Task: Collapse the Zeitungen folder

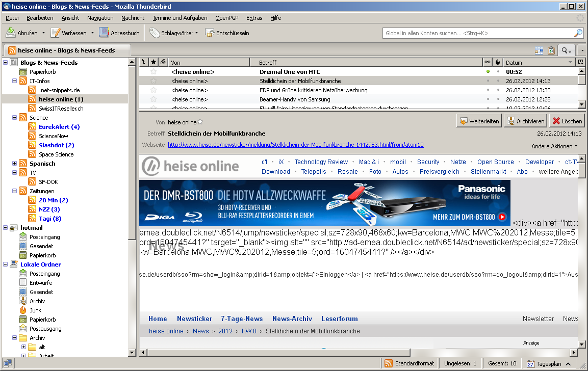Action: point(14,191)
